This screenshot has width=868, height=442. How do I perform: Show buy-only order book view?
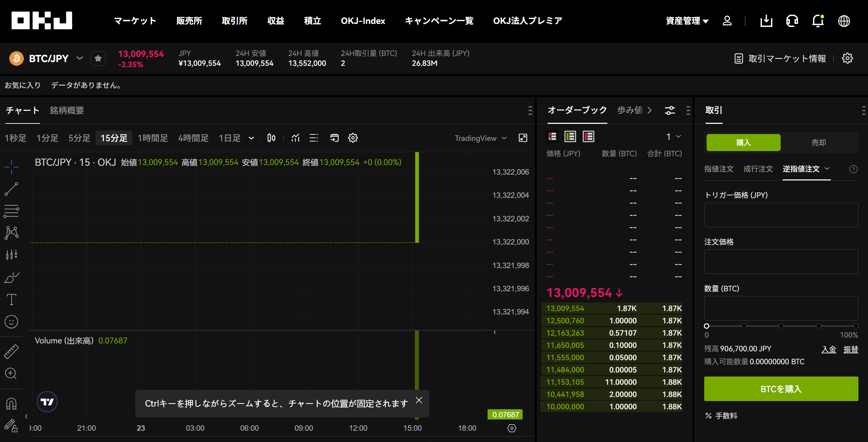tap(570, 137)
